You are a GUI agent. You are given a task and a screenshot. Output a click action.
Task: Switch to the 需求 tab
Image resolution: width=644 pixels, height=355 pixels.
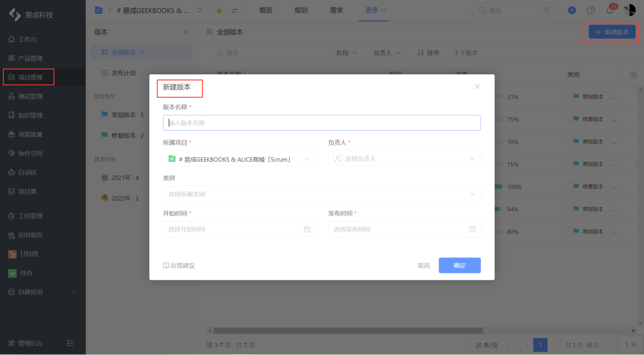[336, 10]
